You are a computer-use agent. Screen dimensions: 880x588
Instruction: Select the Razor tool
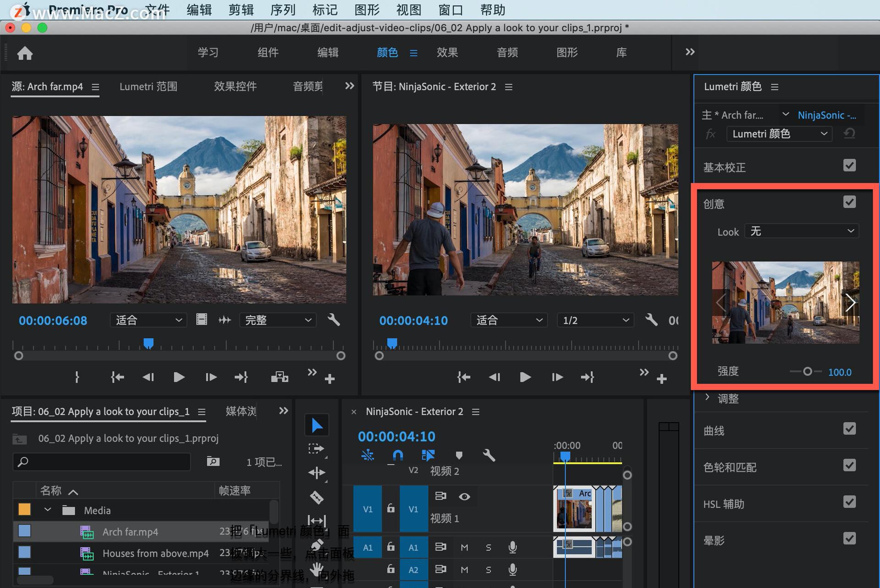click(x=317, y=497)
